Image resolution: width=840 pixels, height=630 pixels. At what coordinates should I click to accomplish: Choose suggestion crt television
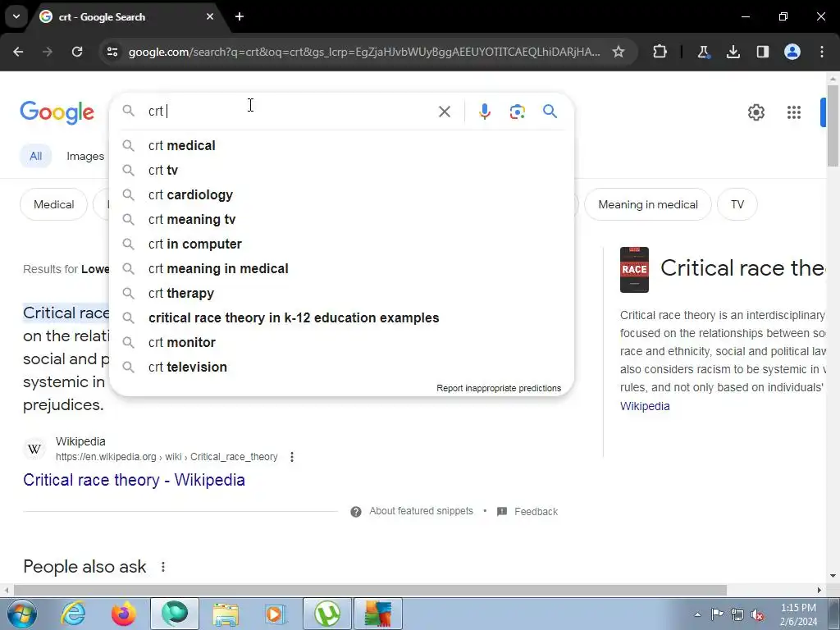tap(341, 367)
